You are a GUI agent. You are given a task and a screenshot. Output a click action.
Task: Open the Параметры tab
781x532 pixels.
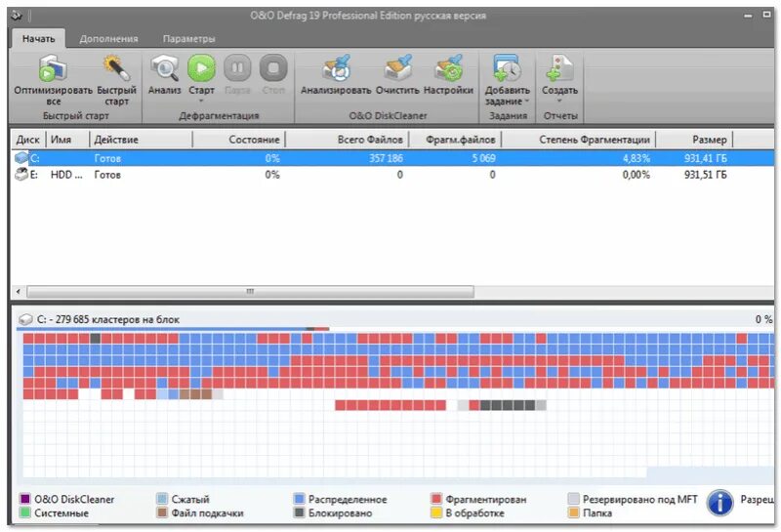click(188, 38)
